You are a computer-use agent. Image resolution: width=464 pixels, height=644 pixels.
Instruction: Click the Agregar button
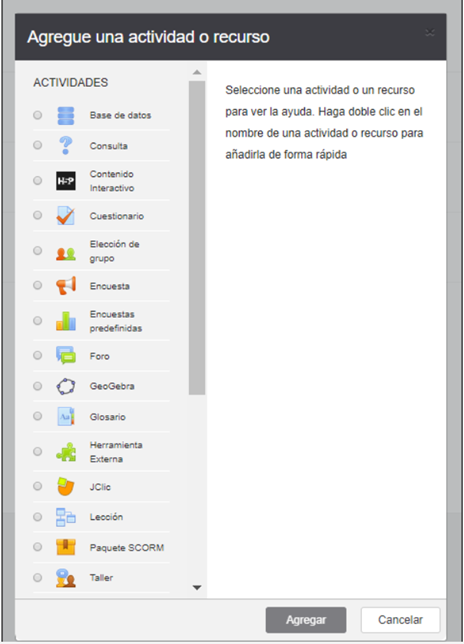(x=306, y=620)
